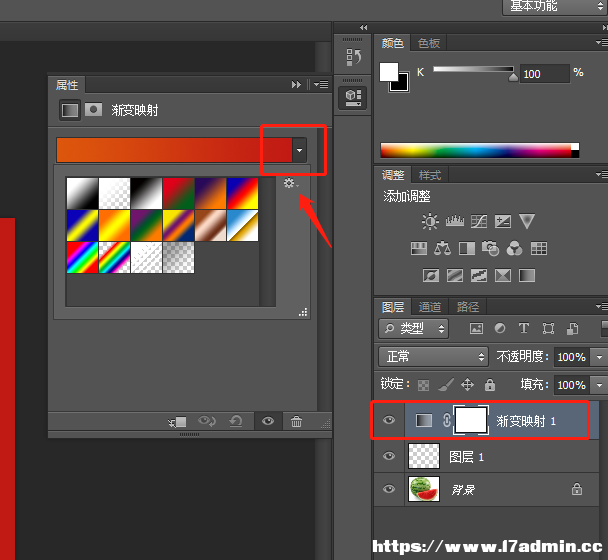View previous state in Properties panel
The width and height of the screenshot is (608, 560).
207,421
